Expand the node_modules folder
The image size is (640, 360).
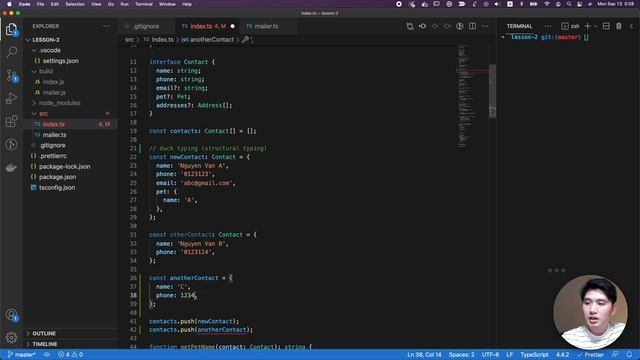[59, 103]
